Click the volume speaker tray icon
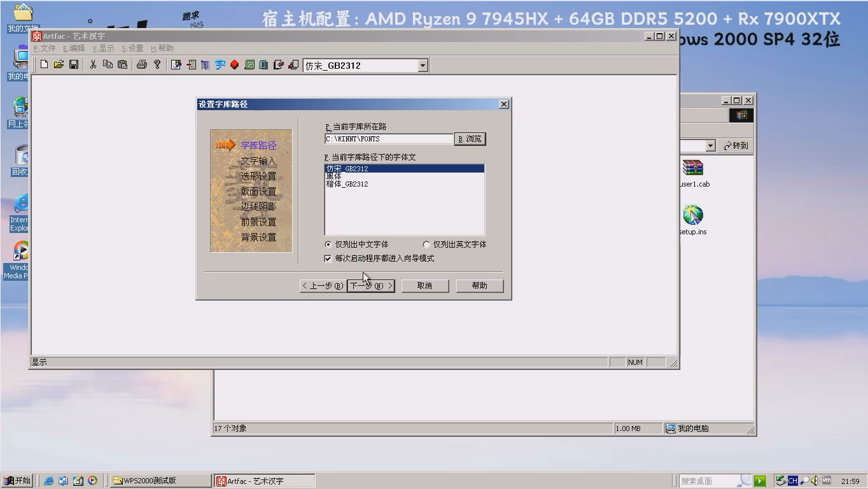 [x=815, y=481]
